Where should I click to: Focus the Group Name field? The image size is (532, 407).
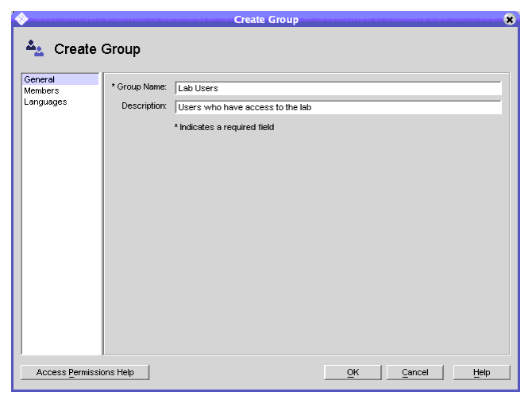coord(338,88)
